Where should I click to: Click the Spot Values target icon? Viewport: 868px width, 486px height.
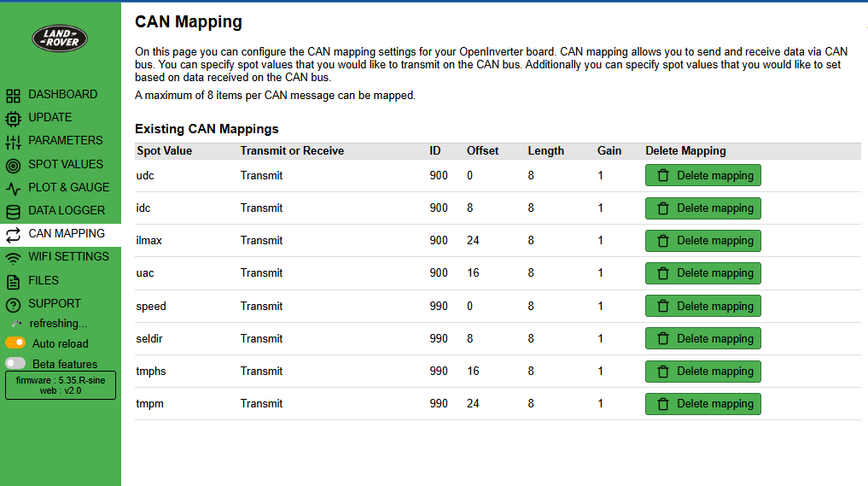13,166
